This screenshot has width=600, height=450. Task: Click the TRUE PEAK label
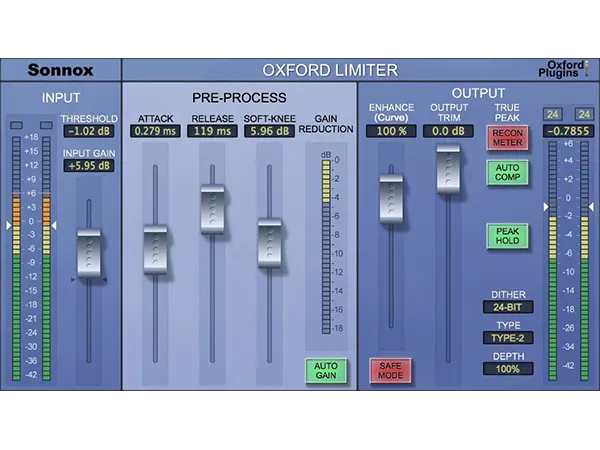(507, 112)
